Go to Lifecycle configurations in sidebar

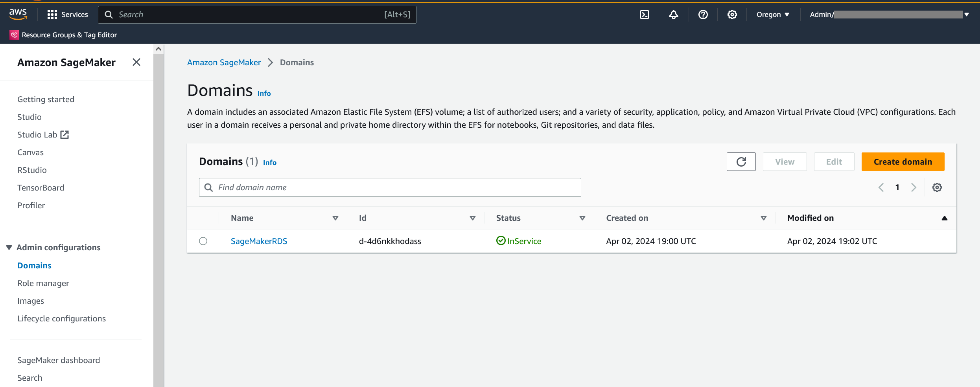tap(61, 319)
